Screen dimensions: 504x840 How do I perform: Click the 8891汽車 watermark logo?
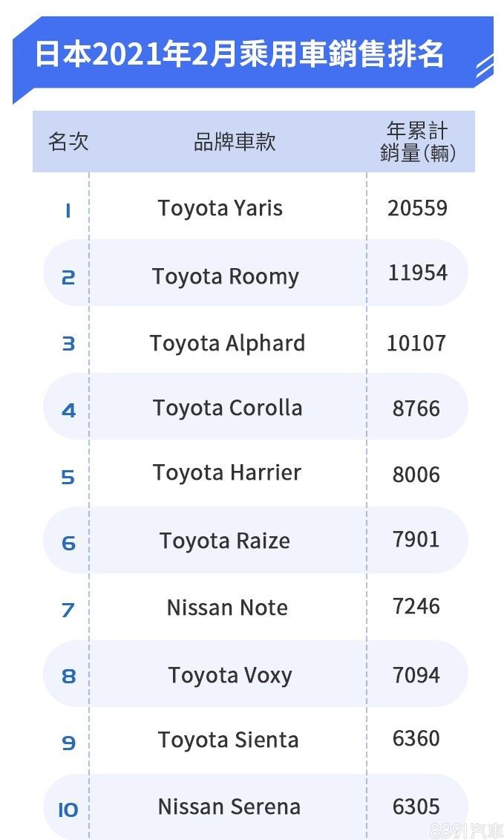pyautogui.click(x=467, y=830)
